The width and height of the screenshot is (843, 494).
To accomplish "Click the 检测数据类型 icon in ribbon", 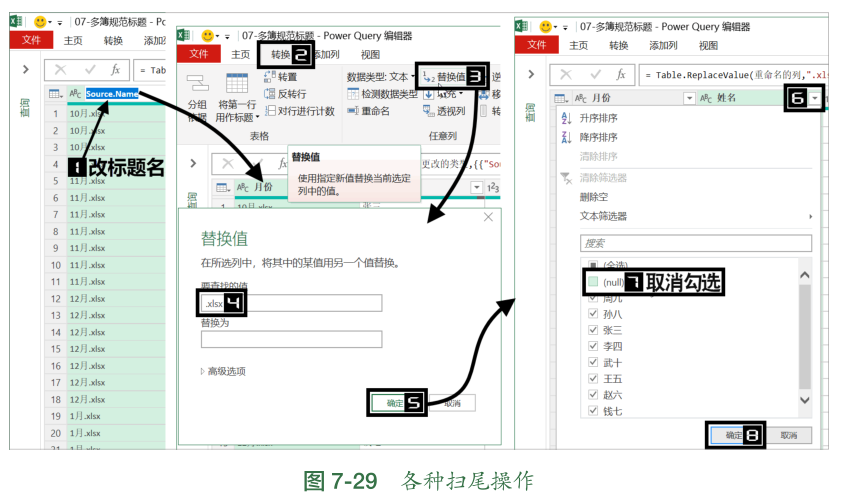I will pos(353,94).
